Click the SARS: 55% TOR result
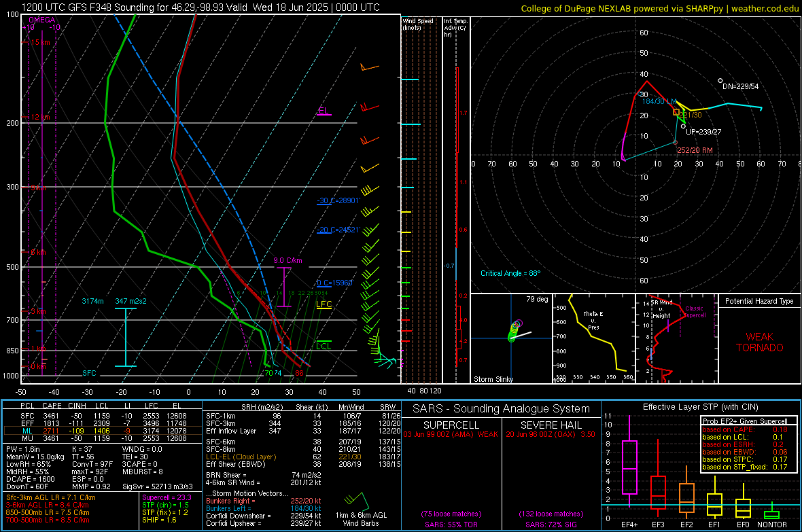 [x=451, y=525]
